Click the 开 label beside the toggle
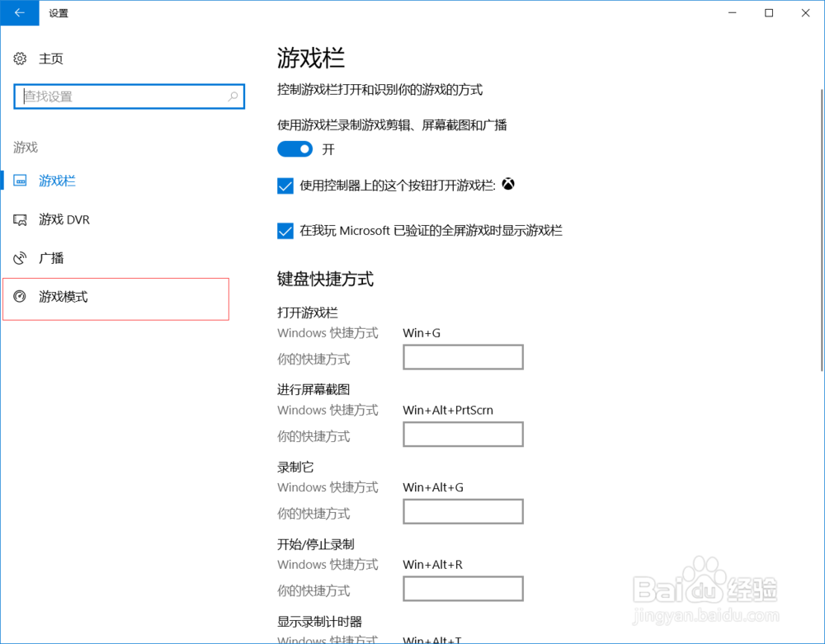Image resolution: width=825 pixels, height=644 pixels. click(x=328, y=150)
